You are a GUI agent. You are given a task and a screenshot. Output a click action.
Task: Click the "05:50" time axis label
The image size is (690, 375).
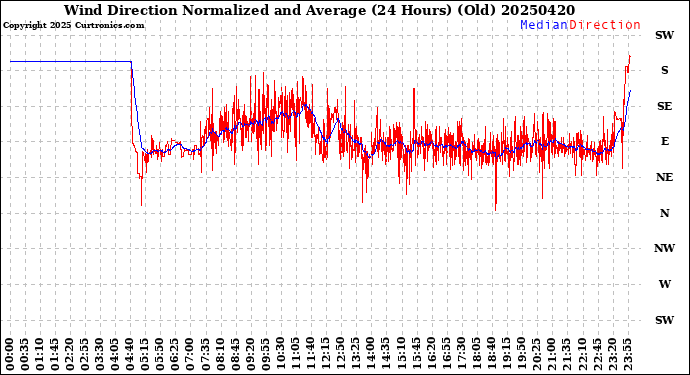tap(160, 354)
